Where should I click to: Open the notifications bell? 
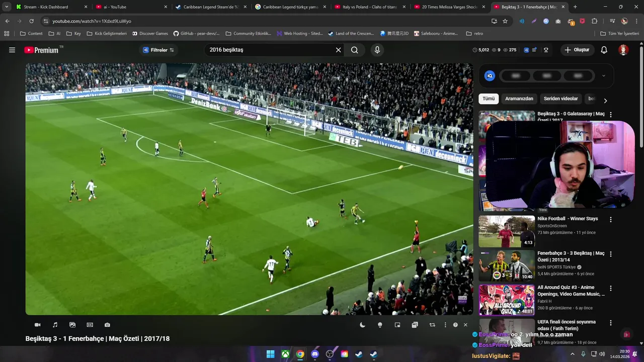tap(604, 50)
